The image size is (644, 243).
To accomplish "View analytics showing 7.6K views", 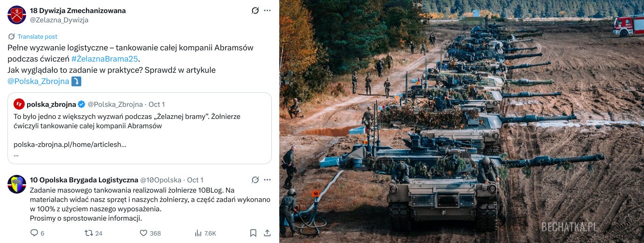I will pos(205,233).
